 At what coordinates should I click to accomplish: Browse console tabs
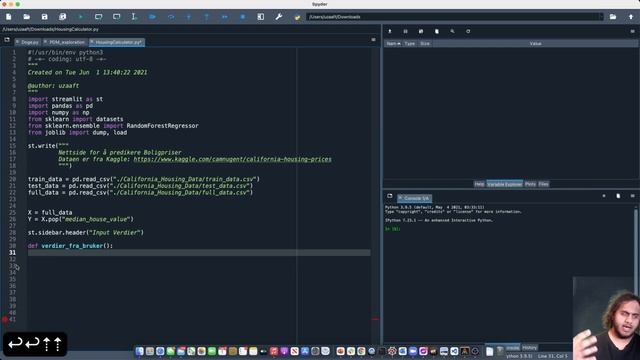pos(390,196)
